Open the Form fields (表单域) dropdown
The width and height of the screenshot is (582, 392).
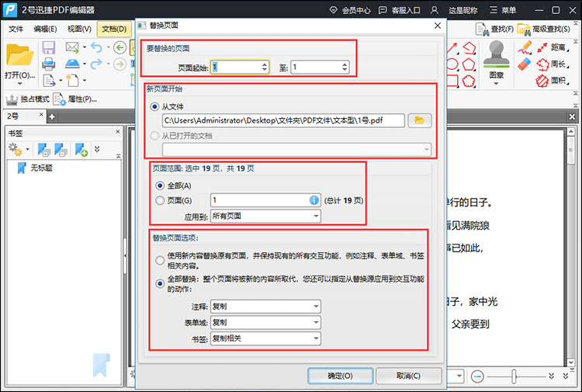coord(265,322)
